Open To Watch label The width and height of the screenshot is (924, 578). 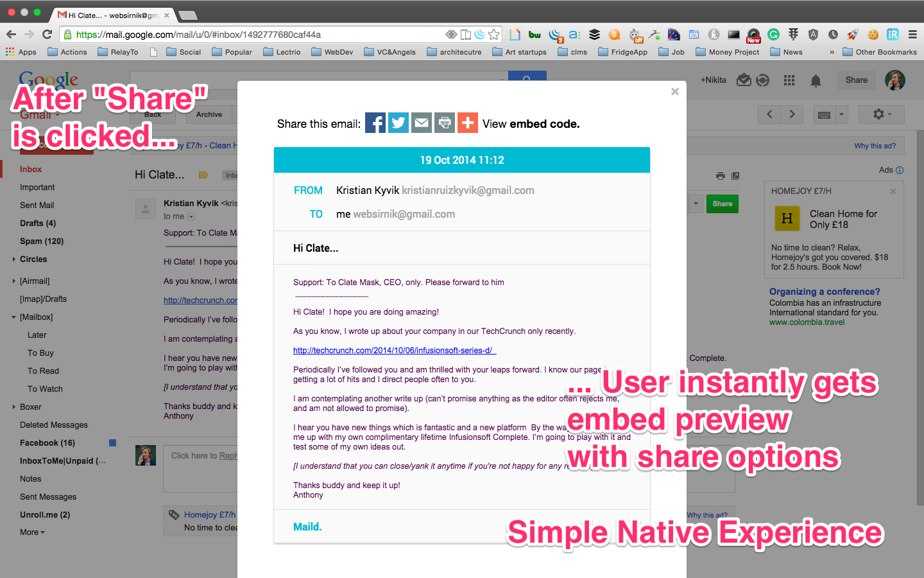pos(45,389)
